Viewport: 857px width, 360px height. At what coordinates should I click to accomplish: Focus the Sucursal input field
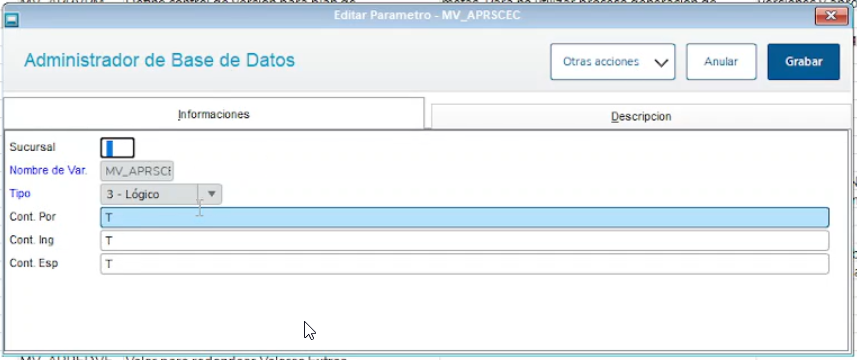[x=118, y=147]
